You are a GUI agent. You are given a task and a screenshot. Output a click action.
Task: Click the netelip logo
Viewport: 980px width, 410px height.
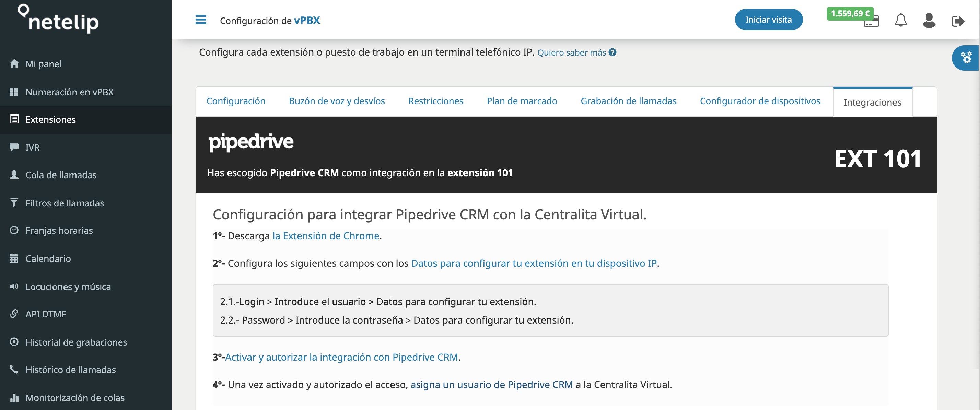point(58,19)
